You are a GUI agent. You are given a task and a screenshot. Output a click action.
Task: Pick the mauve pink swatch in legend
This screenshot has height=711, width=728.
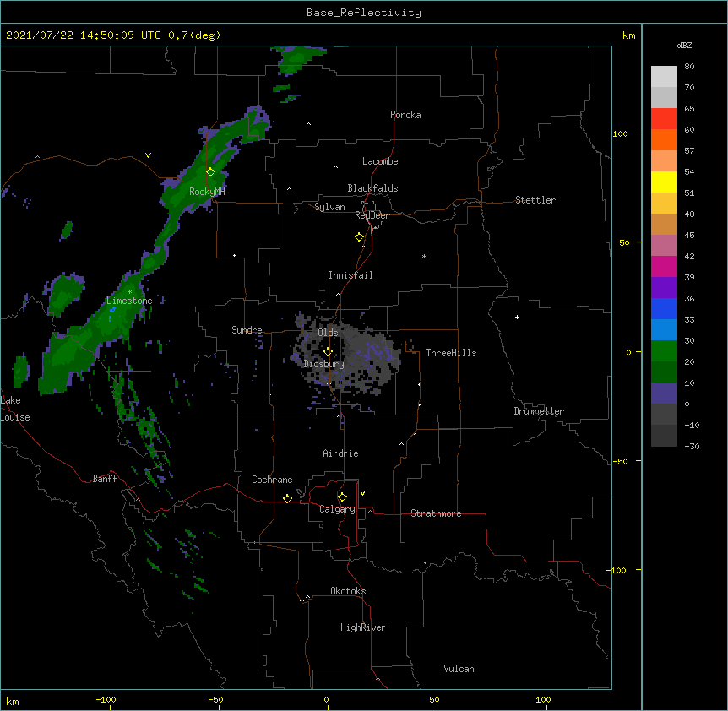tap(664, 246)
